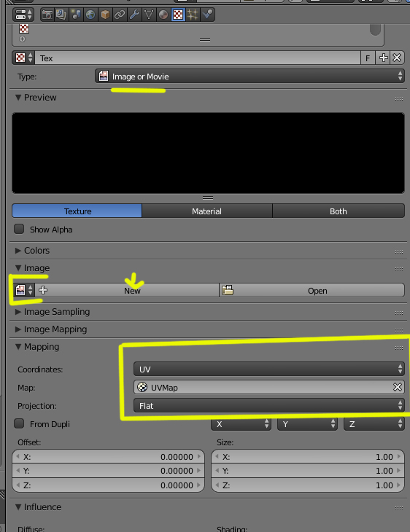This screenshot has height=532, width=410.
Task: Select the Texture properties tab (checkerboard icon)
Action: (x=178, y=15)
